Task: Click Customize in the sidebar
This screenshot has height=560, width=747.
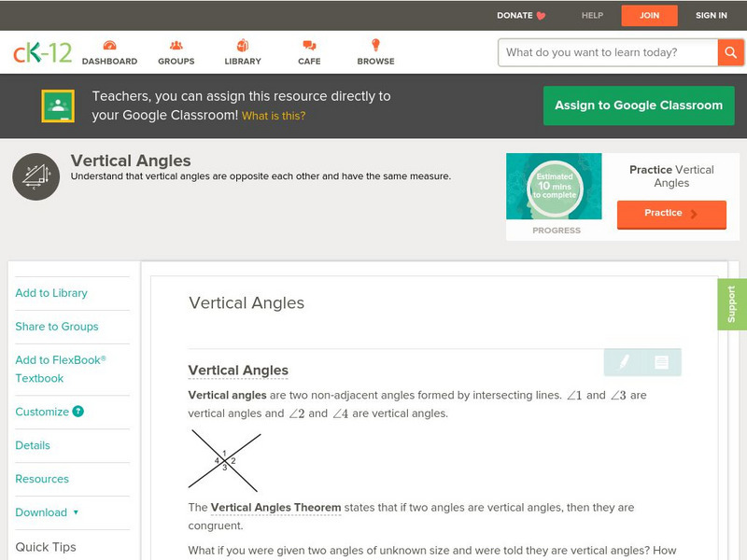Action: (x=42, y=412)
